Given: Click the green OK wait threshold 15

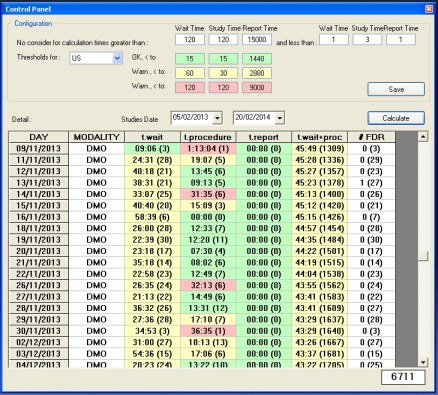Looking at the screenshot, I should click(190, 59).
